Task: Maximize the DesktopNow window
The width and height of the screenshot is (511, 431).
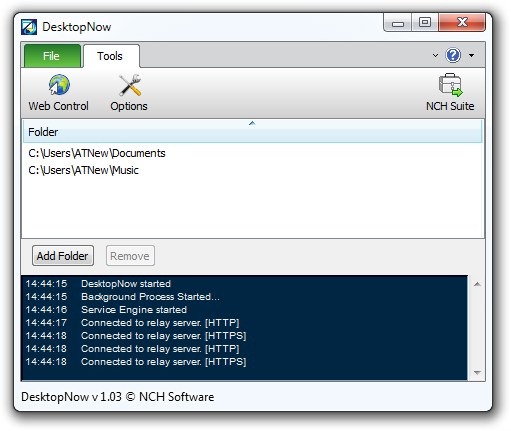Action: point(425,23)
